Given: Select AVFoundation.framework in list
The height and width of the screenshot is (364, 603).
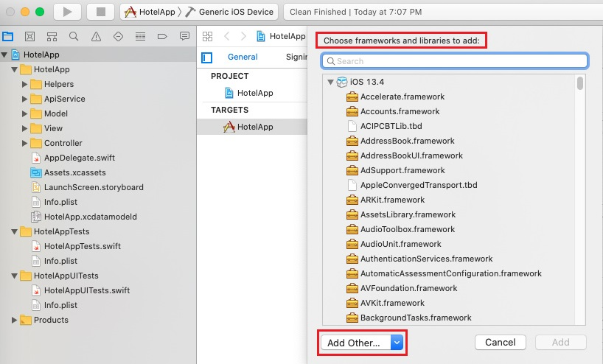Looking at the screenshot, I should pos(408,288).
